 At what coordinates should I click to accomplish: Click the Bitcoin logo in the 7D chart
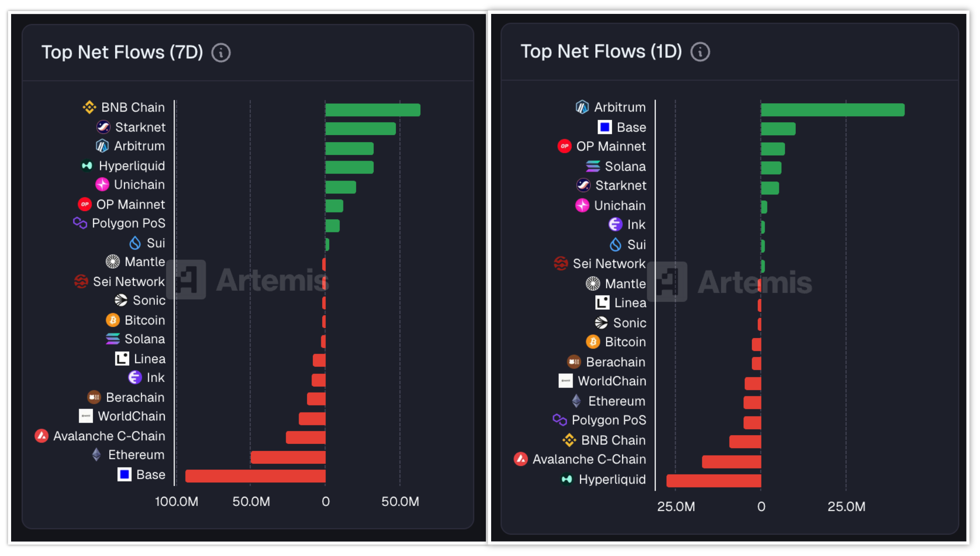(x=112, y=320)
